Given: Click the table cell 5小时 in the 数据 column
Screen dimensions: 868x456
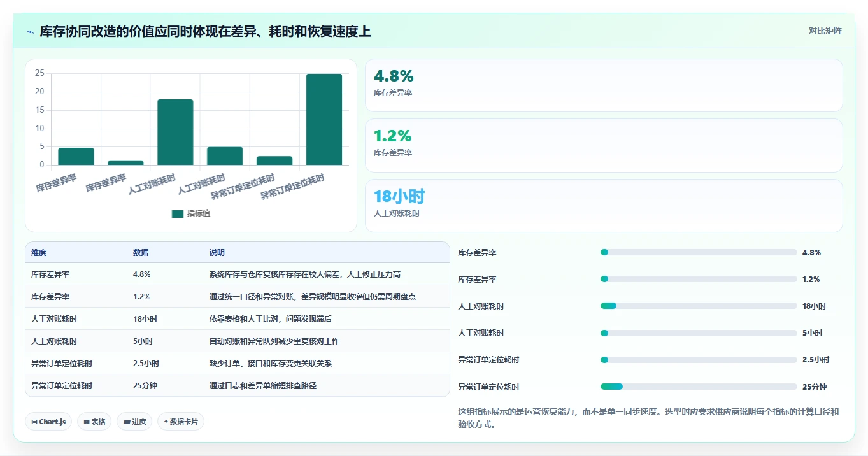Looking at the screenshot, I should point(143,341).
